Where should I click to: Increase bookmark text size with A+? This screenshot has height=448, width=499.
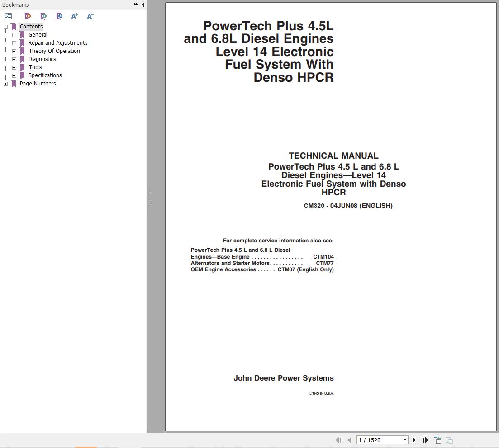(75, 16)
